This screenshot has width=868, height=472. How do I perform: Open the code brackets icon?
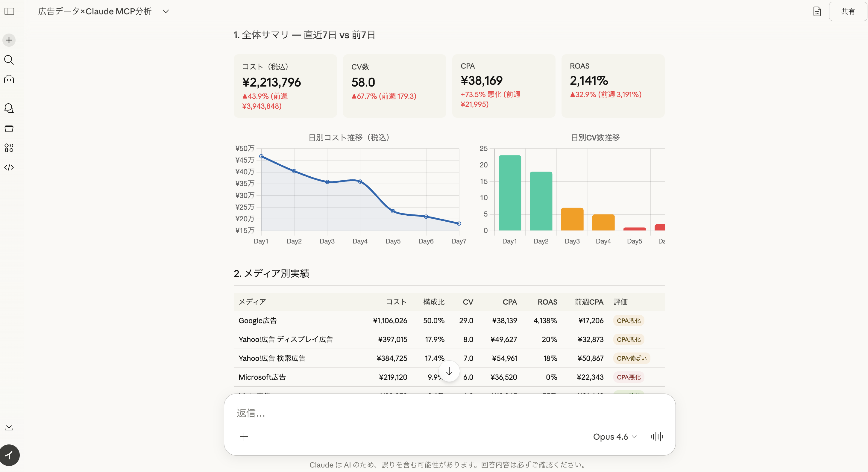pos(9,167)
